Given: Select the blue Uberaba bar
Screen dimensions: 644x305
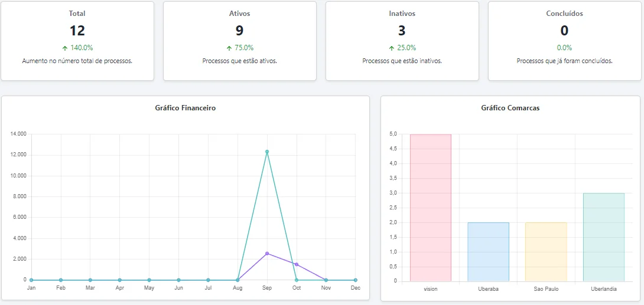Looking at the screenshot, I should [488, 252].
